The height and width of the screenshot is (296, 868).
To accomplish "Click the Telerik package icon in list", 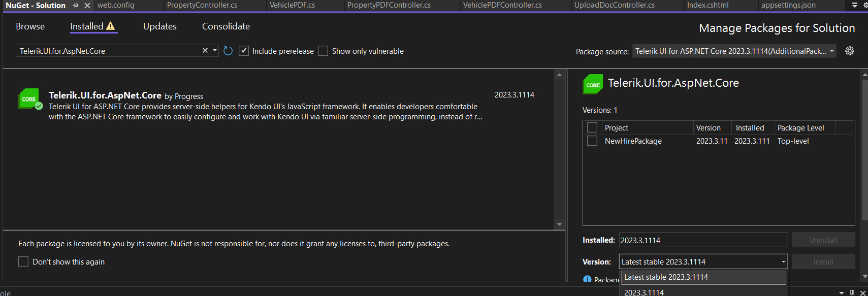I will tap(29, 99).
